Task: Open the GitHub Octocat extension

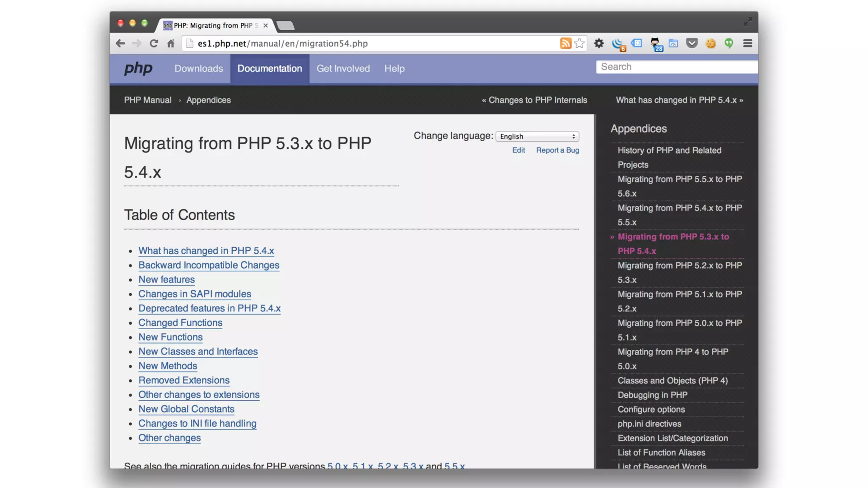Action: tap(655, 43)
